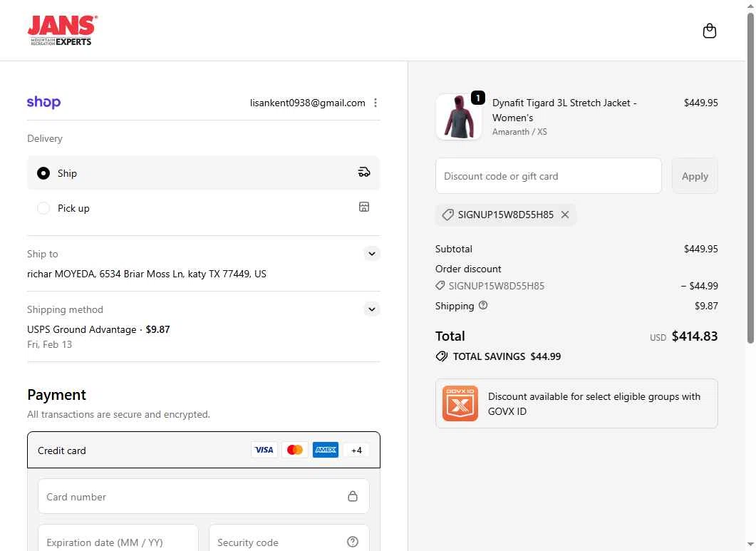This screenshot has width=756, height=551.
Task: Select the Pick up delivery option
Action: [204, 208]
